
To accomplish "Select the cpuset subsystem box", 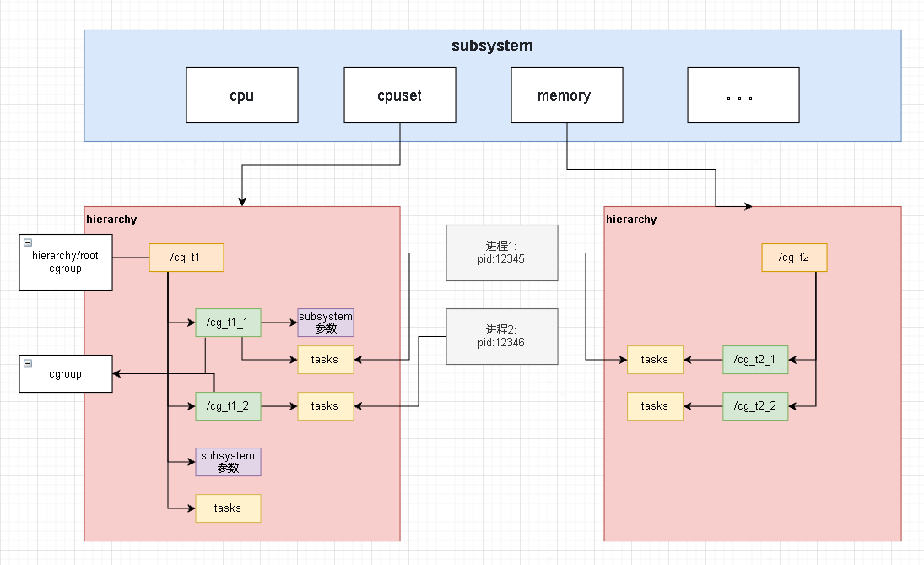I will [399, 95].
